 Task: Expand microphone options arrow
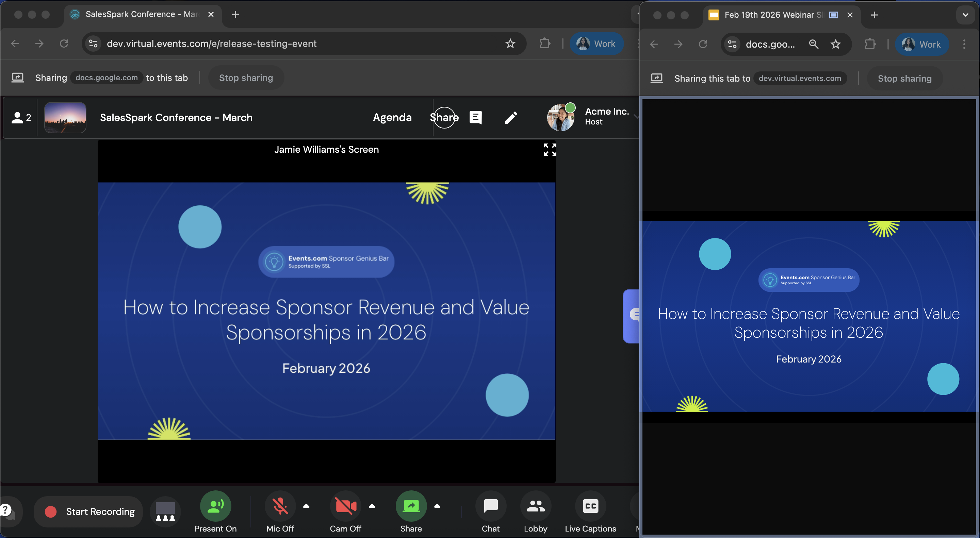[x=306, y=506]
